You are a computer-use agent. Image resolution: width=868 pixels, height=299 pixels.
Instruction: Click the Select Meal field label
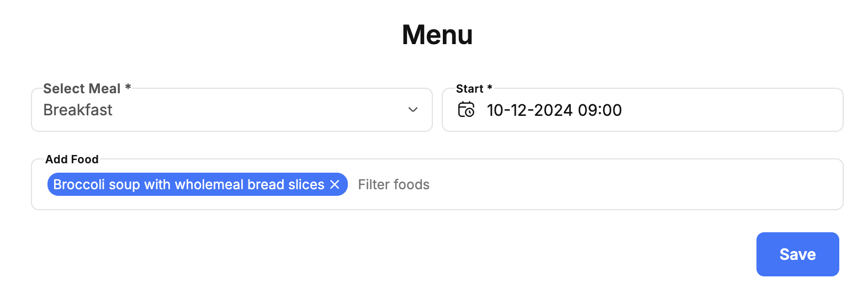tap(82, 89)
